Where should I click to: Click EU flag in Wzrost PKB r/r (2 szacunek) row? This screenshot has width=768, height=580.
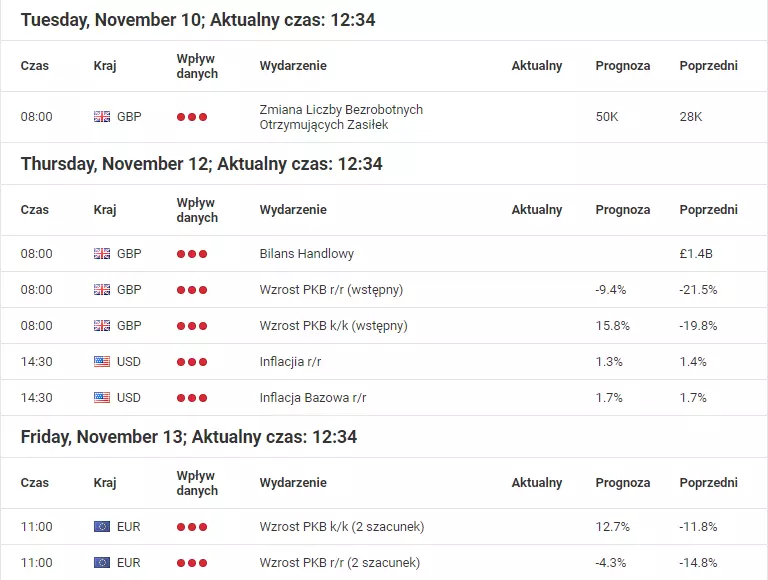[102, 562]
